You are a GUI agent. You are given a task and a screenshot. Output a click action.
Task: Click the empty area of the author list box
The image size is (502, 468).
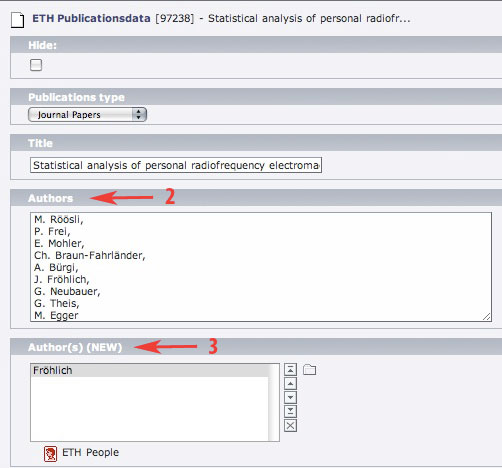click(149, 408)
